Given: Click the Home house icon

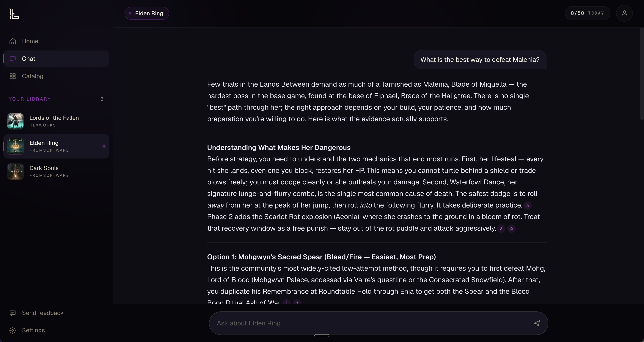Looking at the screenshot, I should (x=13, y=41).
